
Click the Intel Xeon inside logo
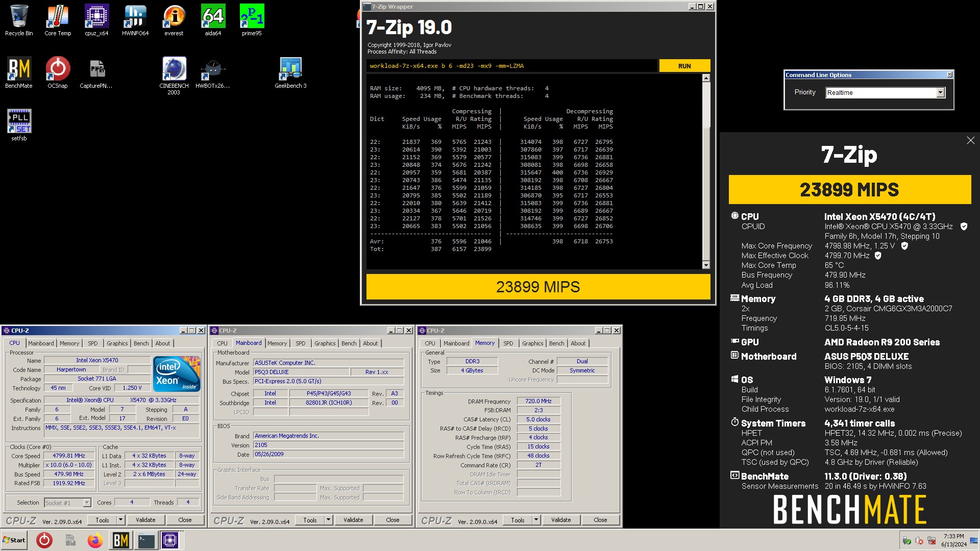coord(177,374)
